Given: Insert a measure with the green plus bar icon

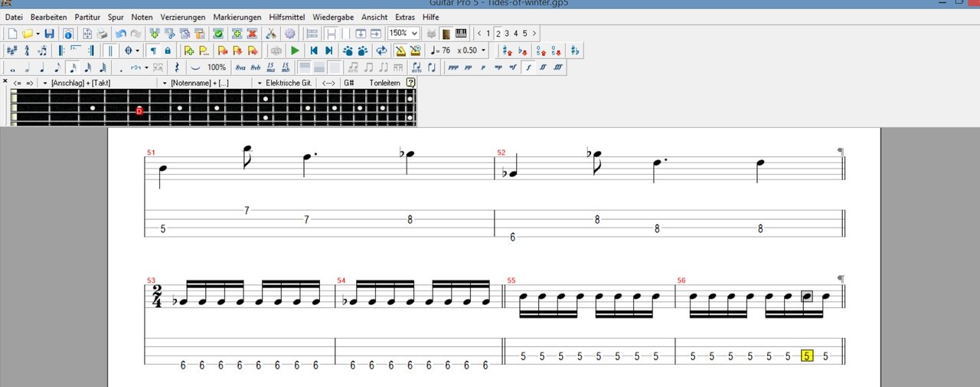Looking at the screenshot, I should coord(237,34).
